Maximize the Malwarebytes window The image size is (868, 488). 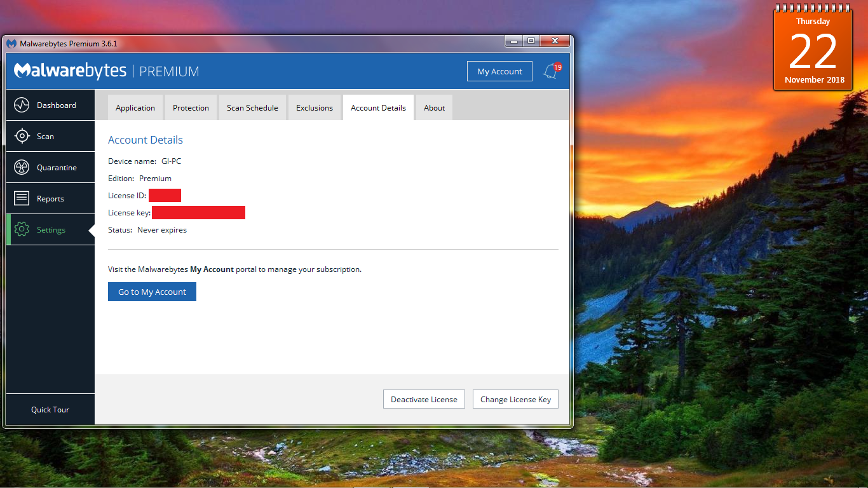[x=531, y=41]
